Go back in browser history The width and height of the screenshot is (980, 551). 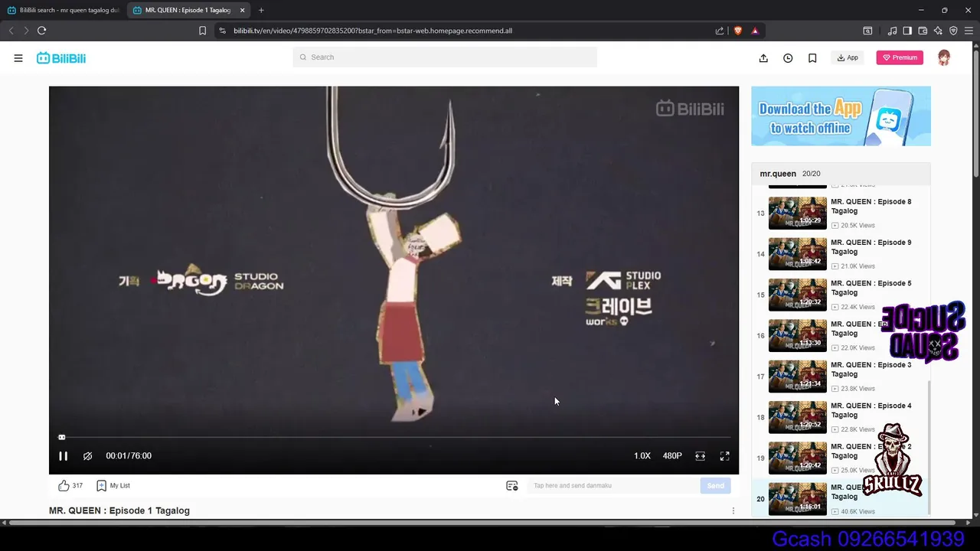point(11,31)
